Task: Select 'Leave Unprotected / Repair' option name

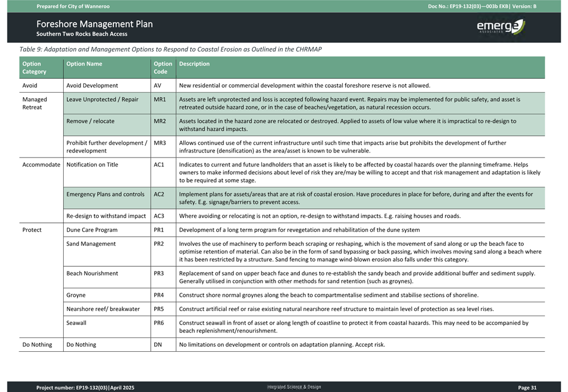Action: click(x=102, y=99)
